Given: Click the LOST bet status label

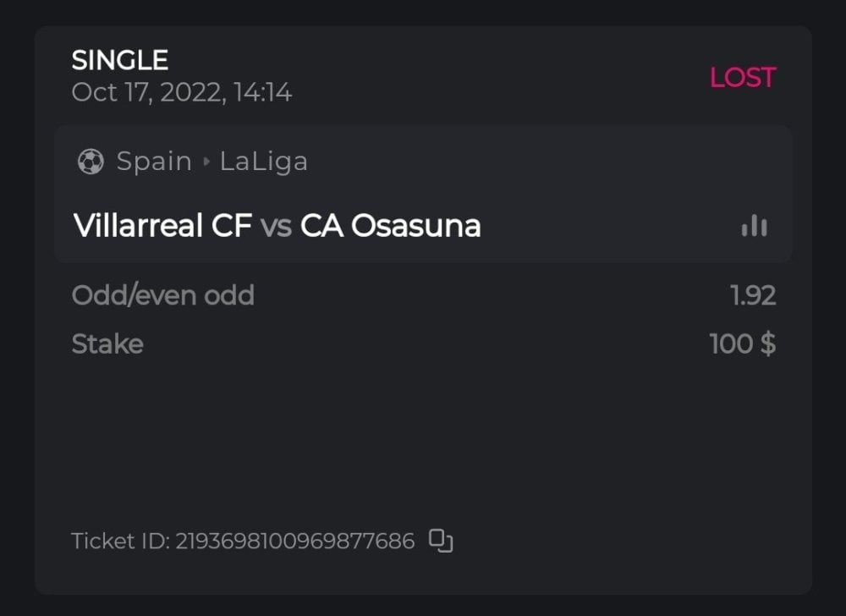Looking at the screenshot, I should tap(742, 78).
